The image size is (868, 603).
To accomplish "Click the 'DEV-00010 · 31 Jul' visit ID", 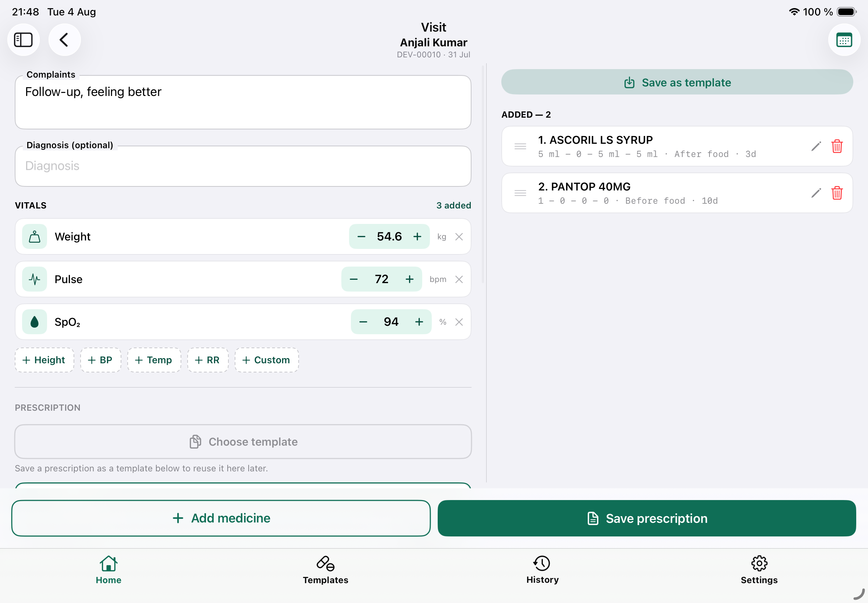I will coord(433,55).
